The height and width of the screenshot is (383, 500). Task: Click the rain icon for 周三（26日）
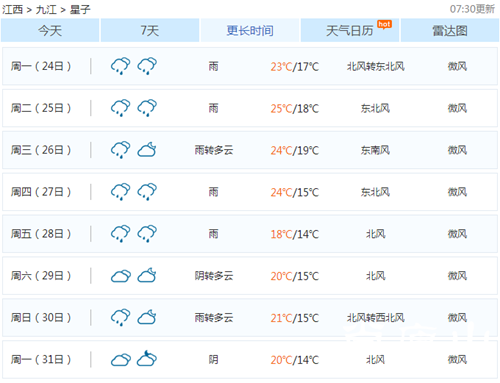click(x=120, y=150)
